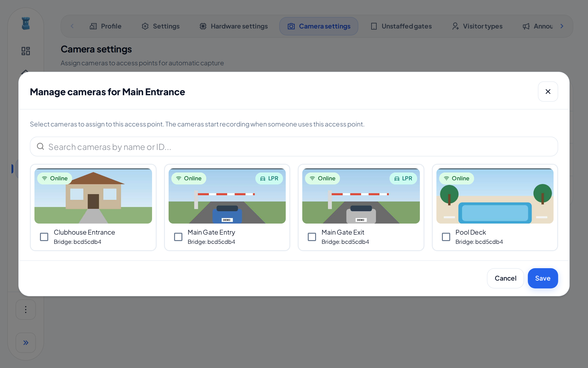
Task: Check the Clubhouse Entrance camera checkbox
Action: pyautogui.click(x=44, y=237)
